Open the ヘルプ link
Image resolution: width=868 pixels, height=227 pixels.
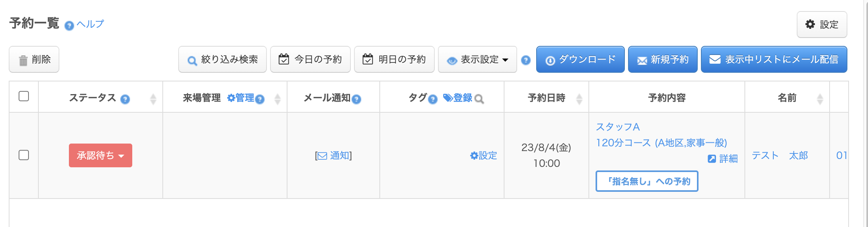[x=90, y=24]
